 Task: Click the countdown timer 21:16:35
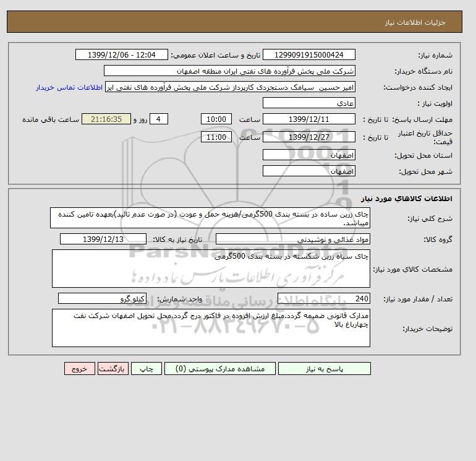(x=106, y=119)
